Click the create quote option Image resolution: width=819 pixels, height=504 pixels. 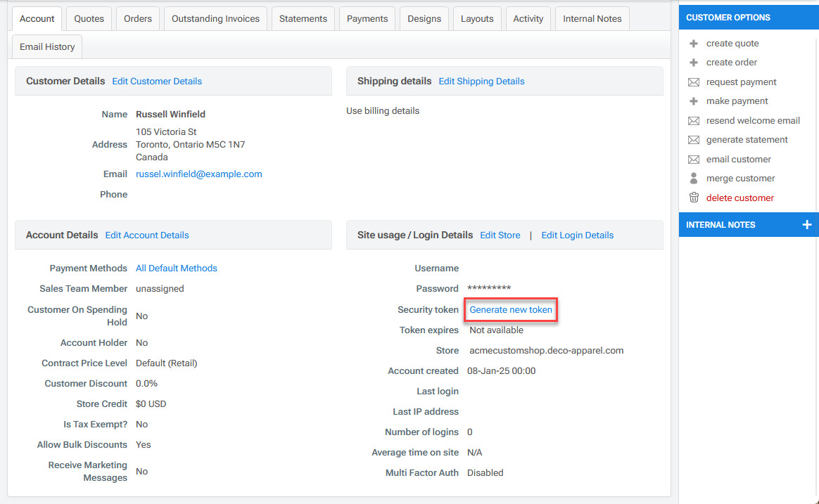[x=732, y=44]
